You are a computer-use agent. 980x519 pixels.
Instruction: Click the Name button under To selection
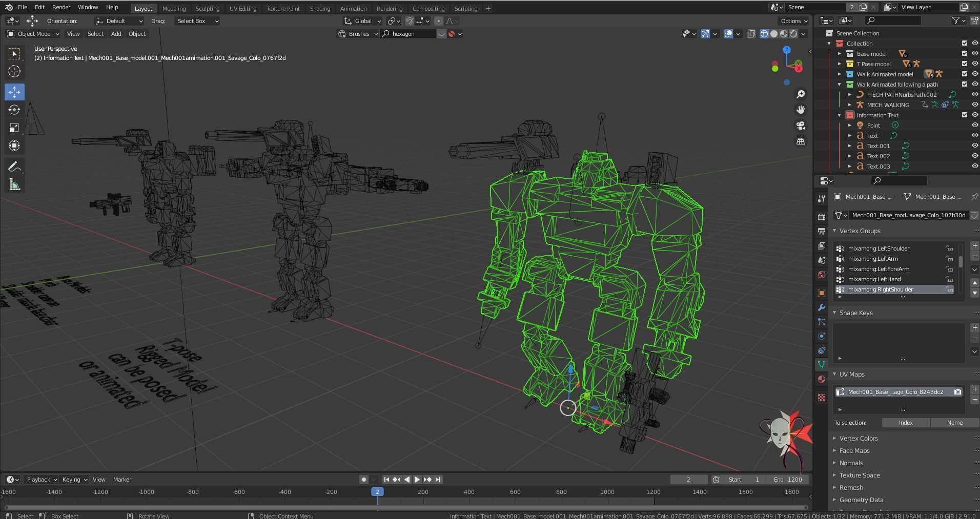coord(954,422)
